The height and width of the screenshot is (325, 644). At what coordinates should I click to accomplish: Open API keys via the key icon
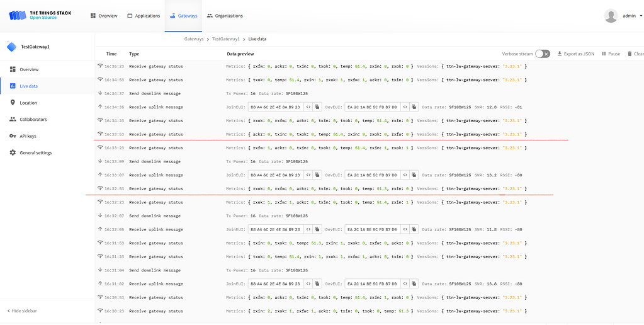13,136
